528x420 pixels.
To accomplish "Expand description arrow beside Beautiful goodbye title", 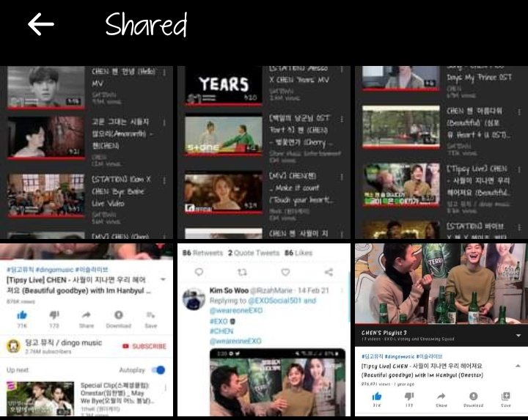I will click(x=163, y=280).
